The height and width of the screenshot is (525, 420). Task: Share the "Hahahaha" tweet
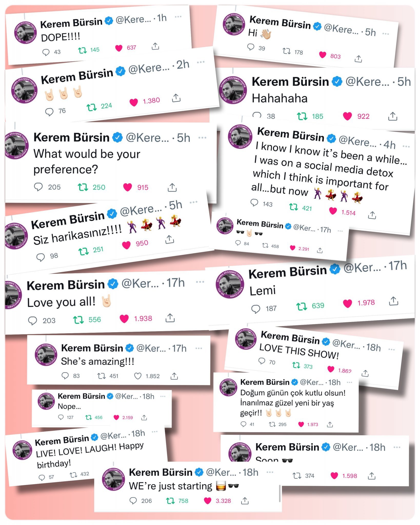(x=393, y=116)
